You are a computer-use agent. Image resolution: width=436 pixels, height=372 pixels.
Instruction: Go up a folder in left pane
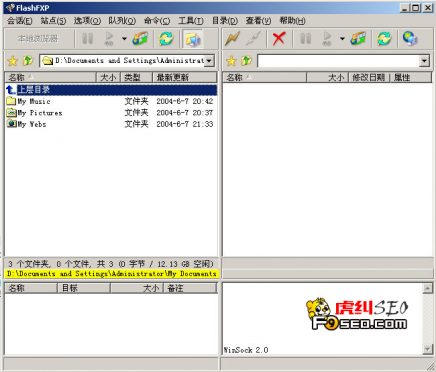pos(28,61)
